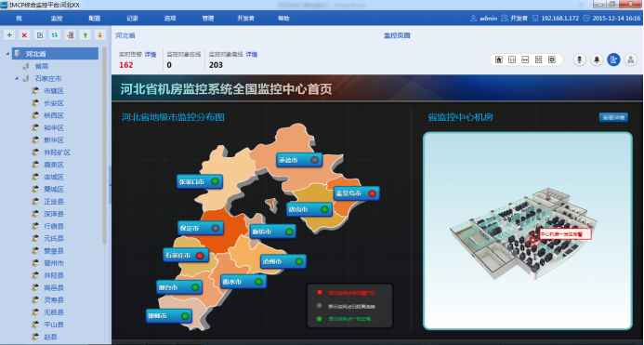
Task: Select 井陉矿区 in the tree
Action: coord(57,153)
